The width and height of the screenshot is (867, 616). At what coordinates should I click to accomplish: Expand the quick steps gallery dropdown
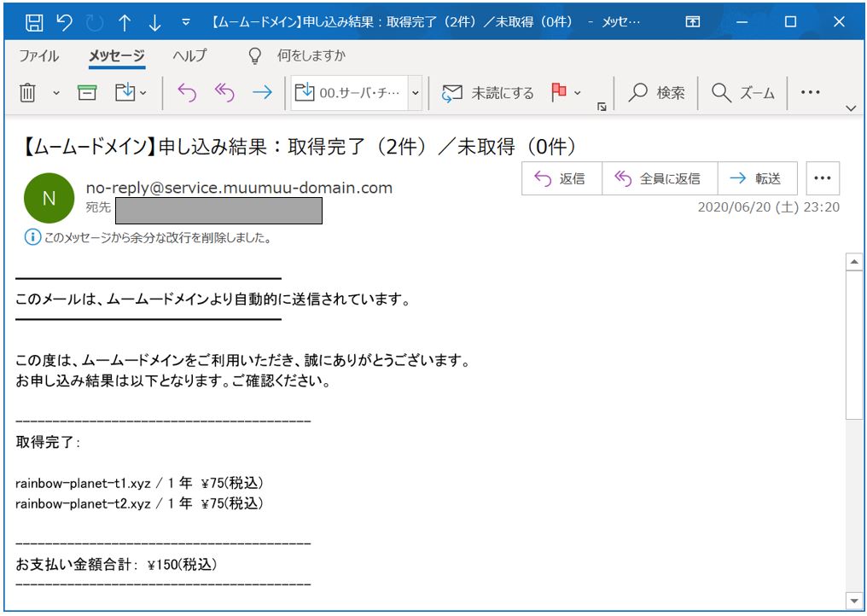tap(416, 93)
